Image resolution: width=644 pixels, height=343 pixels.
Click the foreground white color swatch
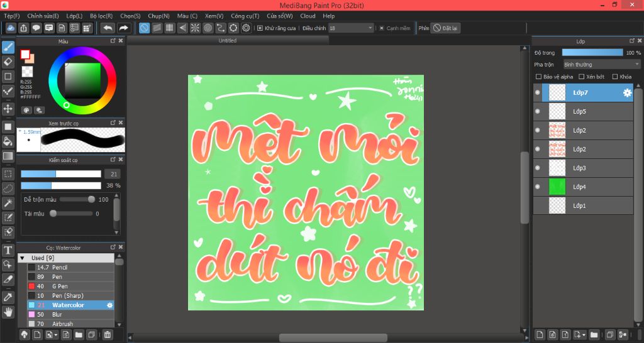click(x=25, y=55)
